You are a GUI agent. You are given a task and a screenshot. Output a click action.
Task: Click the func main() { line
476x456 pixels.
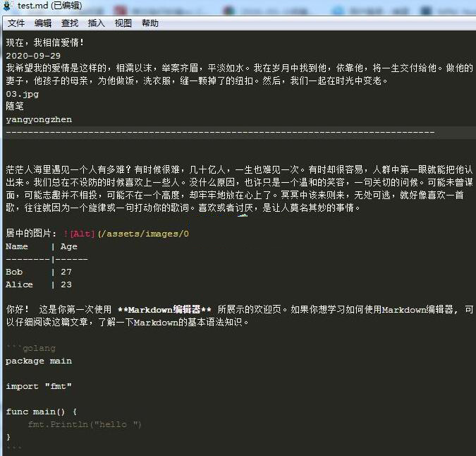42,412
